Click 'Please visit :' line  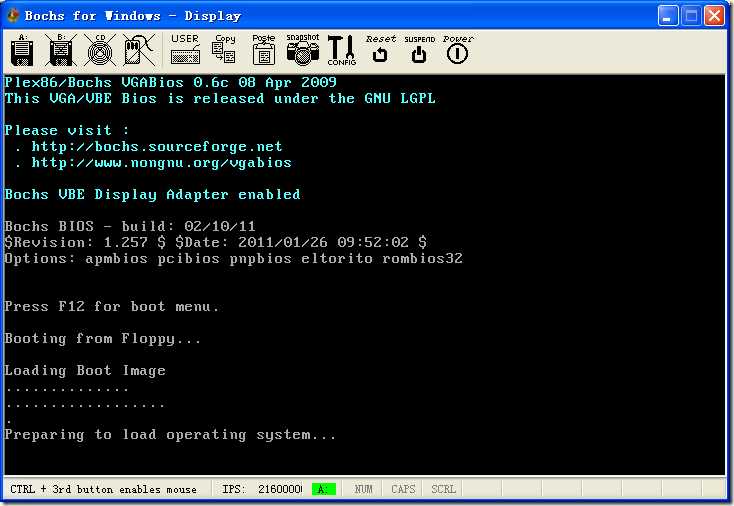pyautogui.click(x=67, y=130)
